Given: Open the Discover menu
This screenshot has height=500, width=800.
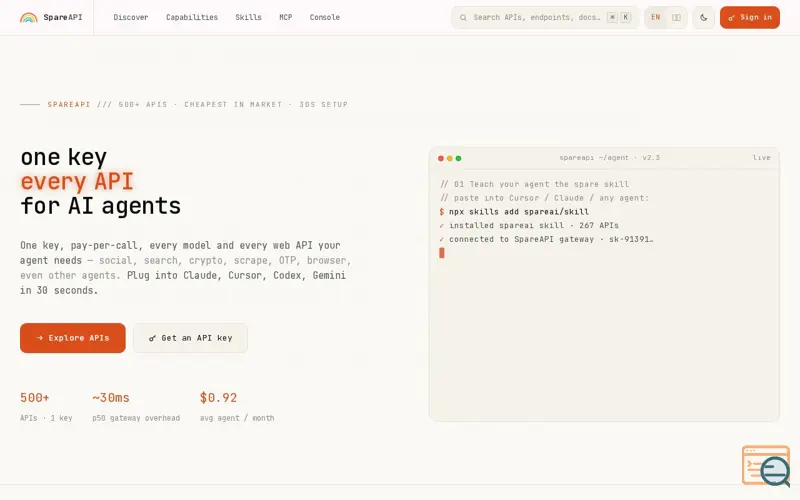Looking at the screenshot, I should click(x=131, y=17).
